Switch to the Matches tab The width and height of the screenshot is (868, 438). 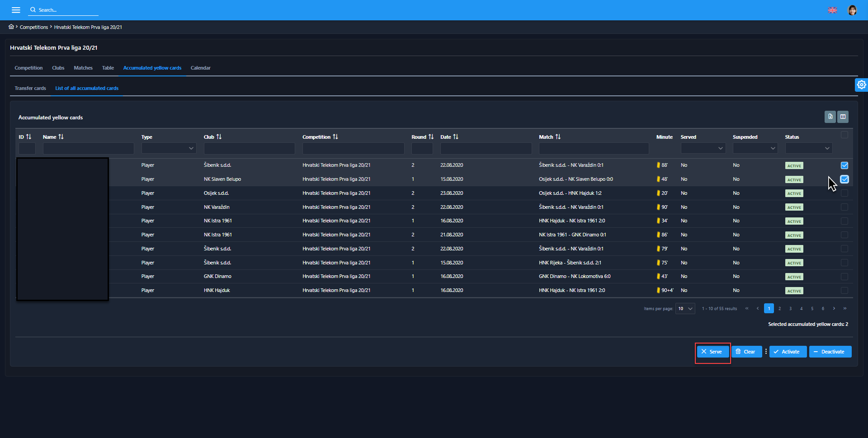tap(83, 68)
